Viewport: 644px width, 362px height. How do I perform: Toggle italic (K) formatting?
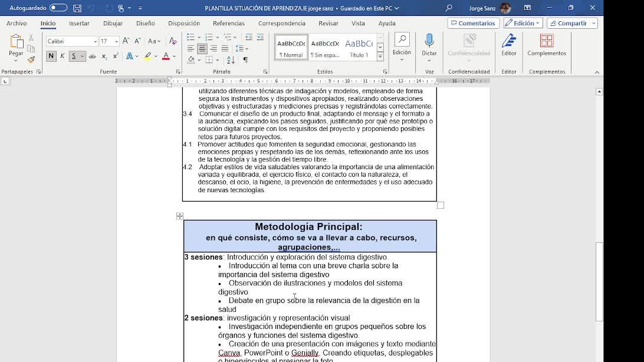63,56
